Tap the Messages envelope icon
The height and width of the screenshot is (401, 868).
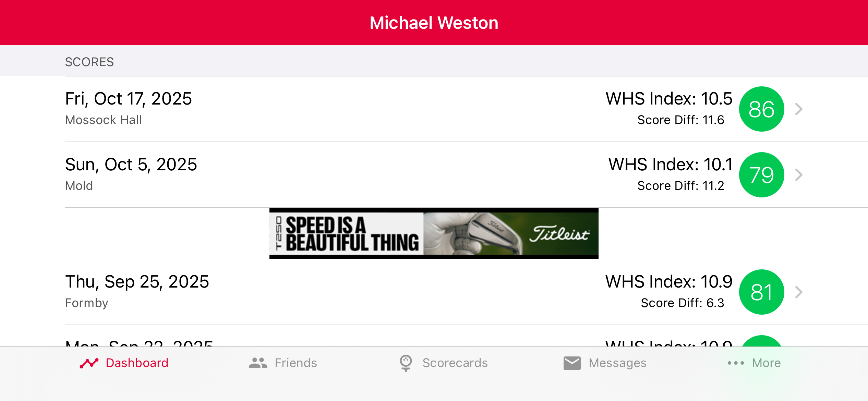(572, 363)
